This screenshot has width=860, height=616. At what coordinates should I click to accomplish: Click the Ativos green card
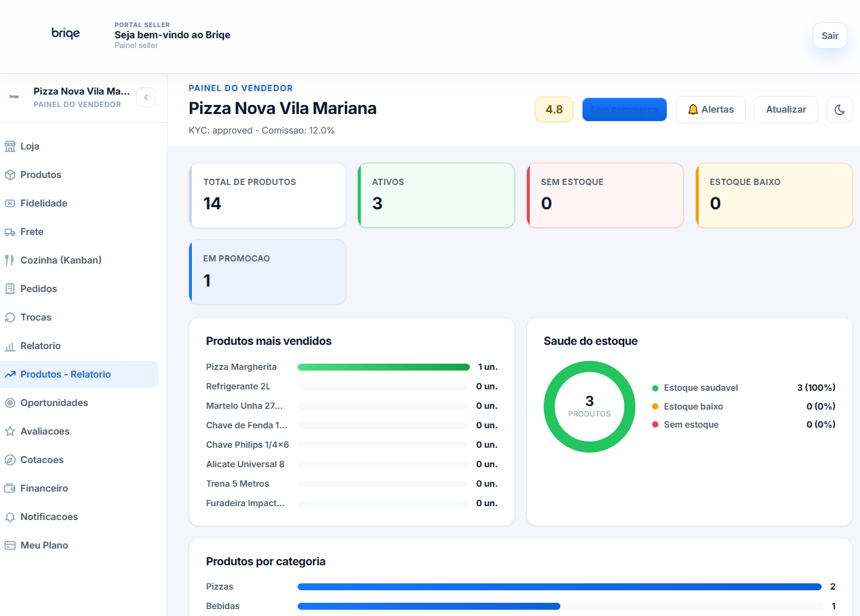437,195
